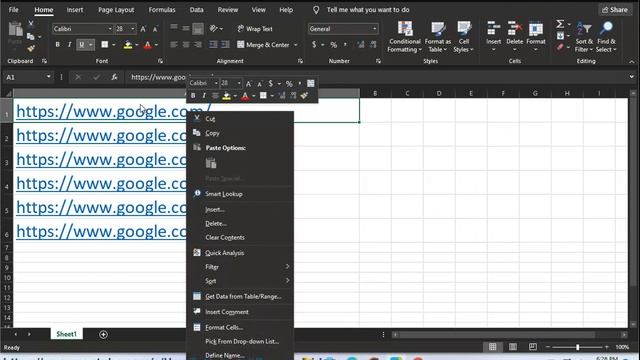Viewport: 640px width, 360px height.
Task: Open ribbon font size dropdown
Action: [133, 29]
